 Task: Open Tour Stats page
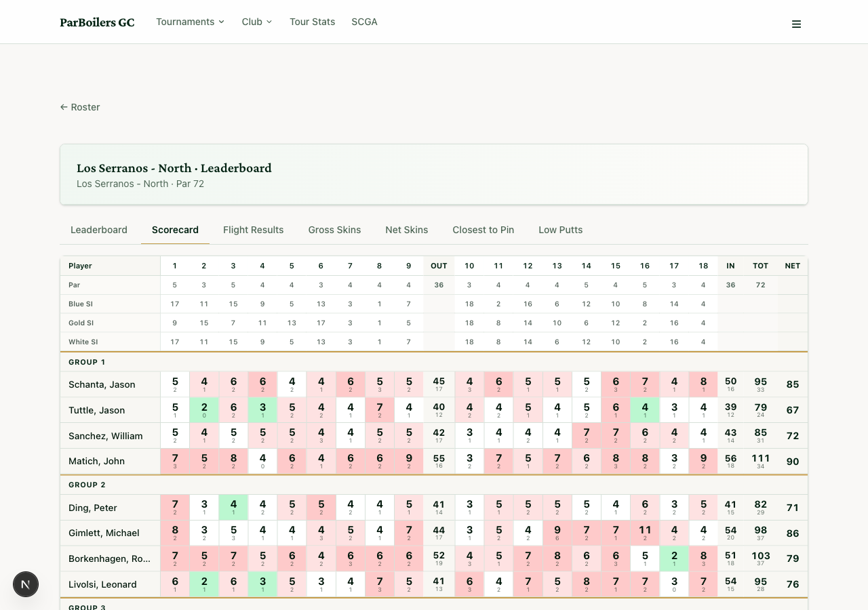click(x=313, y=22)
